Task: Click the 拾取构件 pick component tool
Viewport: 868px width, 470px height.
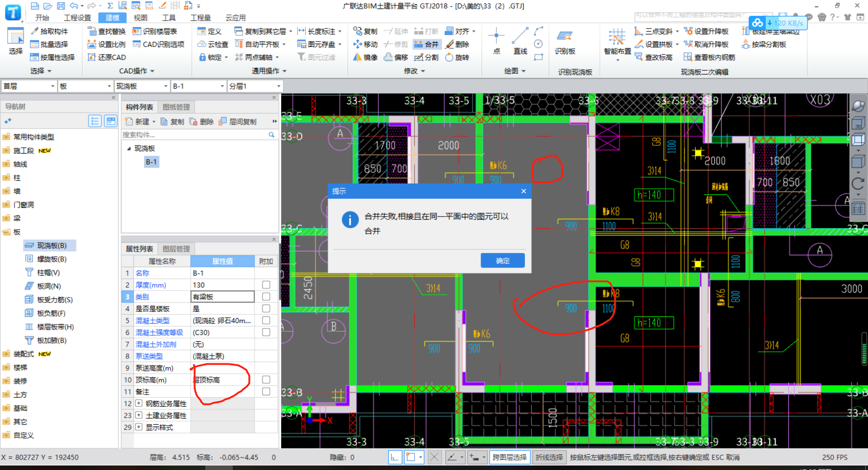Action: (49, 31)
